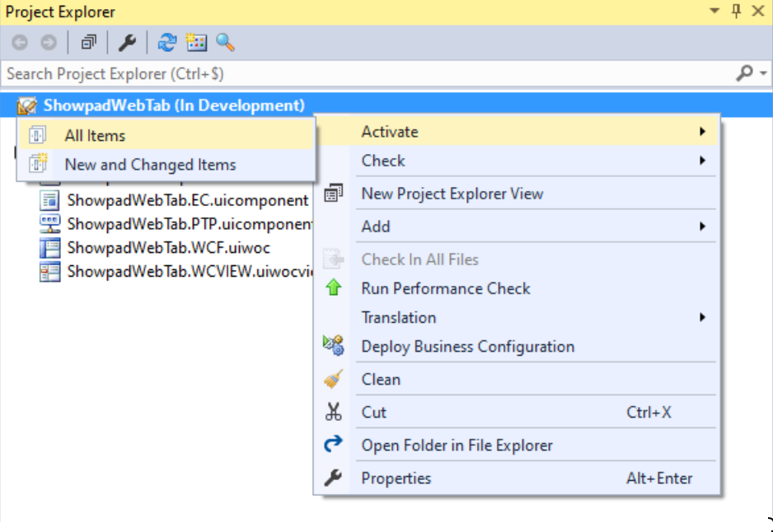Click the green Run Performance Check arrow icon
This screenshot has height=532, width=773.
333,289
